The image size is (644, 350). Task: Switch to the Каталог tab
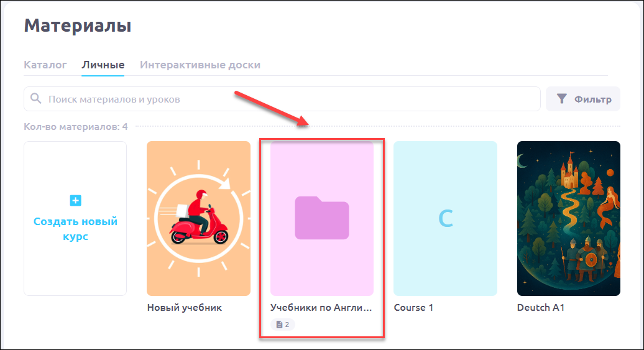pyautogui.click(x=45, y=65)
